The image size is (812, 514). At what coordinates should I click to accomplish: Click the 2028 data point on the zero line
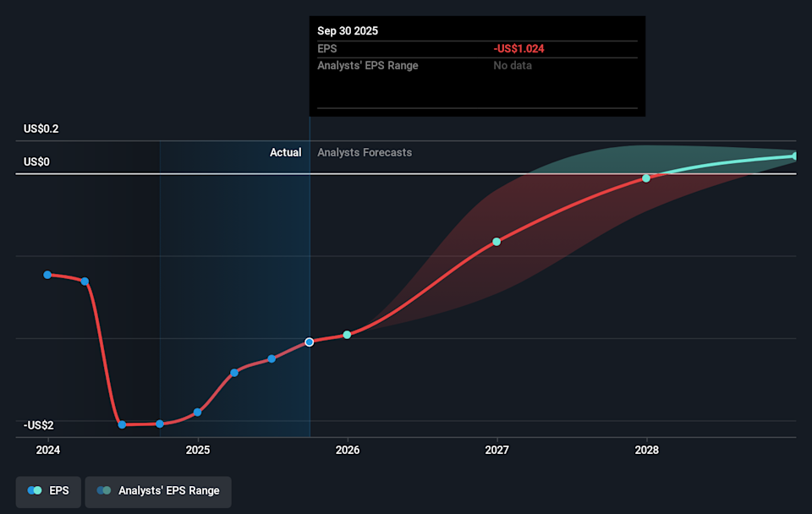click(646, 178)
